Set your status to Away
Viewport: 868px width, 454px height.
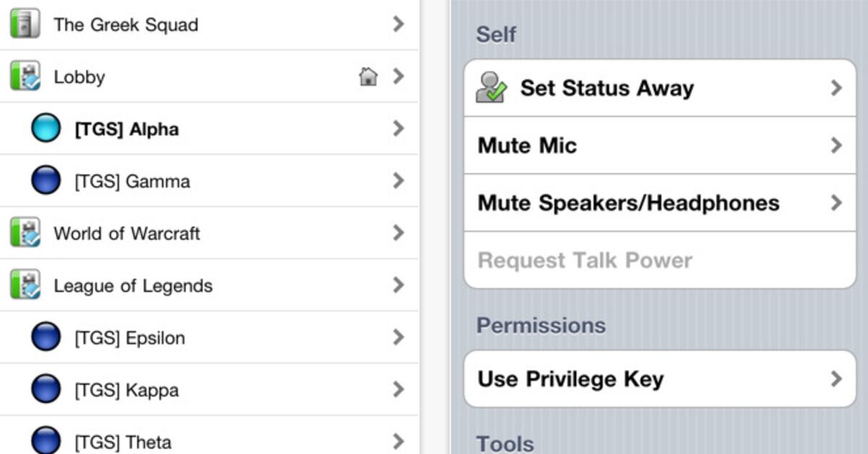coord(658,87)
